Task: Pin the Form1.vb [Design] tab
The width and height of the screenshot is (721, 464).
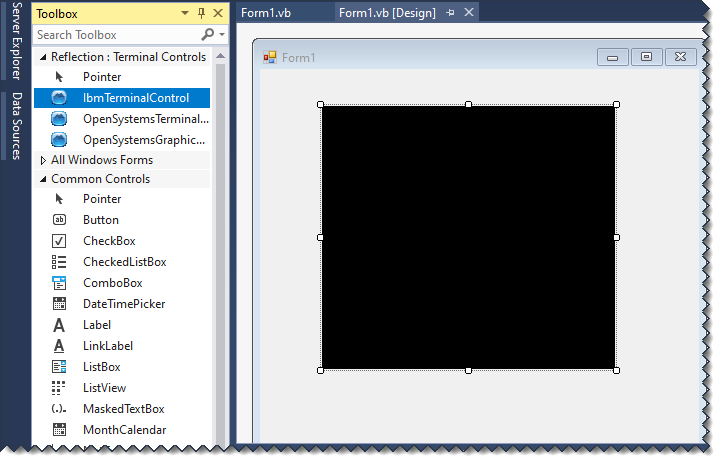Action: [x=450, y=13]
